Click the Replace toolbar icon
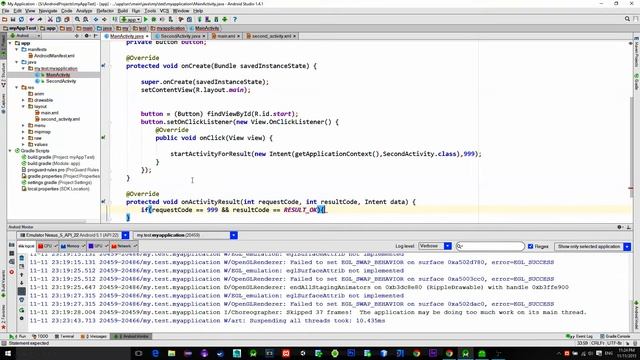The width and height of the screenshot is (640, 360). 85,19
